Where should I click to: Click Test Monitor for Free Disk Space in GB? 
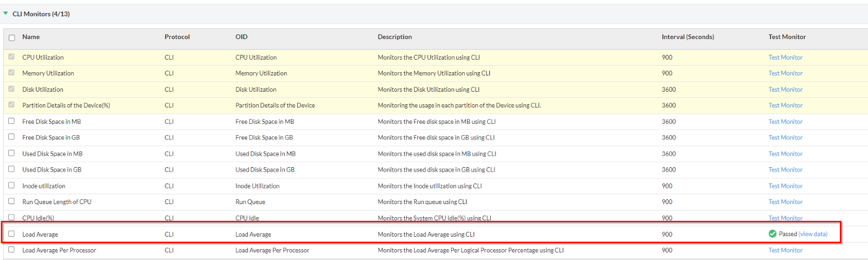tap(785, 138)
